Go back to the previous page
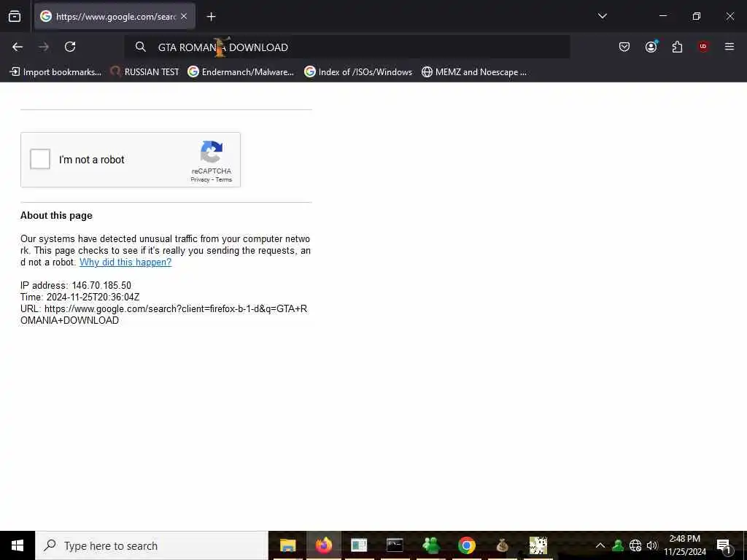This screenshot has width=747, height=560. [x=18, y=47]
